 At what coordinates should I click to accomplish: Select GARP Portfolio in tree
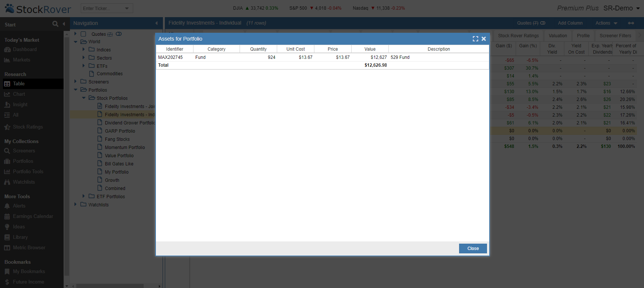coord(120,131)
